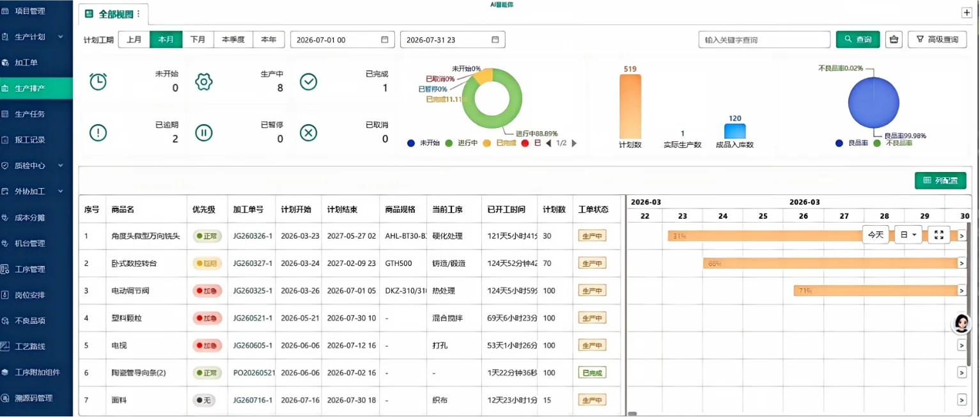Open the start date picker 2026-07-01
Image resolution: width=980 pixels, height=417 pixels.
tap(343, 40)
